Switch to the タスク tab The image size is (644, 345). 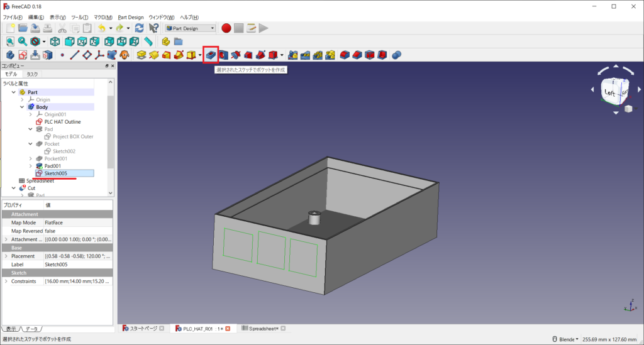(32, 74)
